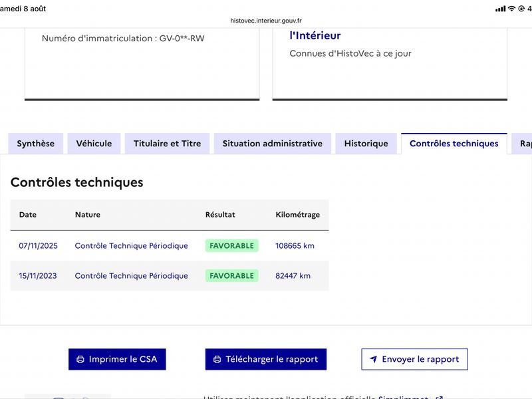Open the Titulaire et Titre tab

168,144
